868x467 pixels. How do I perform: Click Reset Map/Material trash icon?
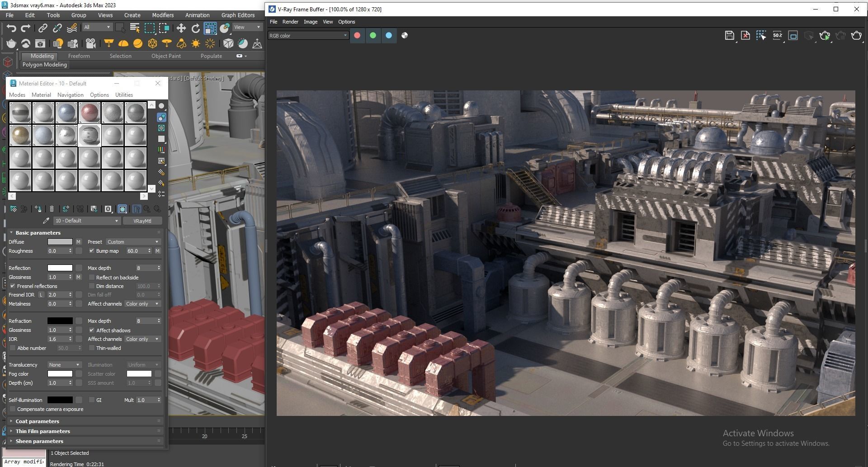[52, 209]
